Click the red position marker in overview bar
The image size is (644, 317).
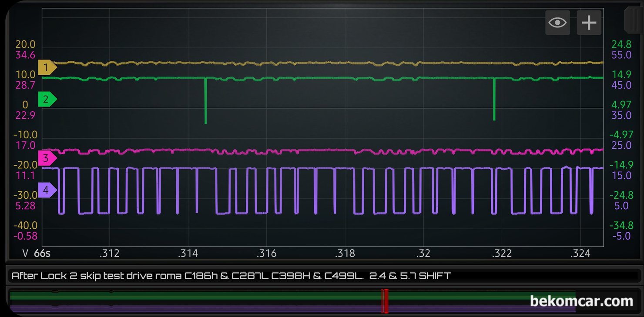385,301
